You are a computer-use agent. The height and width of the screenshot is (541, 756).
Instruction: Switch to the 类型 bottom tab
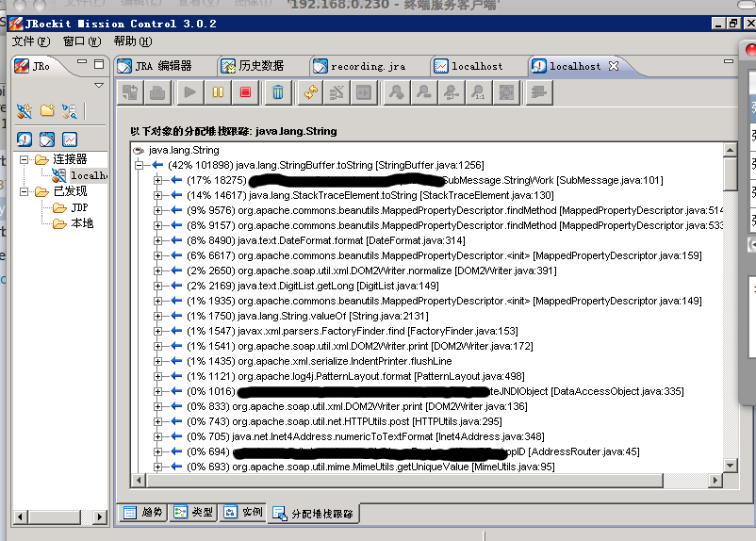click(x=193, y=512)
